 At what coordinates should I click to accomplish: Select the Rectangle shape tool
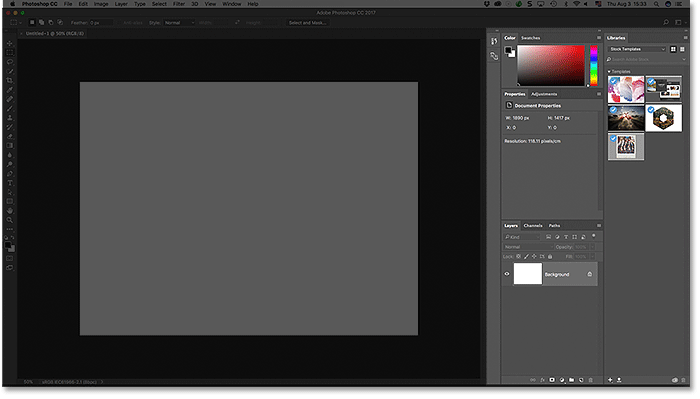[x=10, y=201]
